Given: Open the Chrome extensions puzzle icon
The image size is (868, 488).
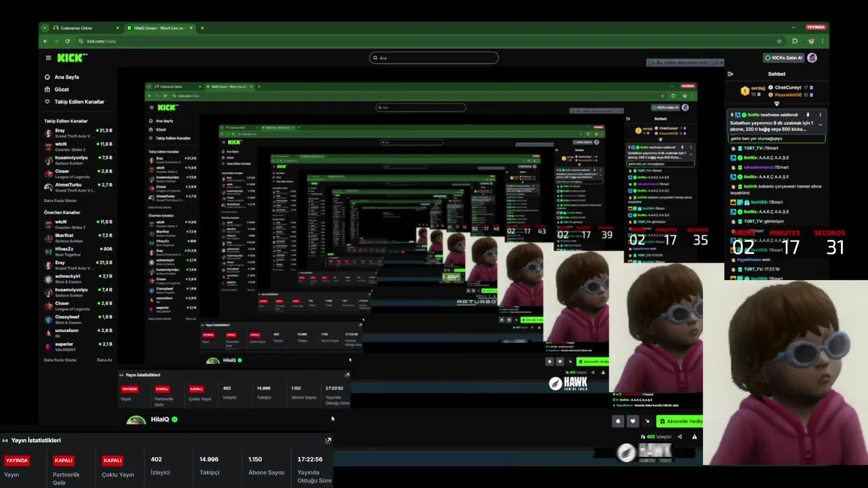Looking at the screenshot, I should (x=795, y=41).
